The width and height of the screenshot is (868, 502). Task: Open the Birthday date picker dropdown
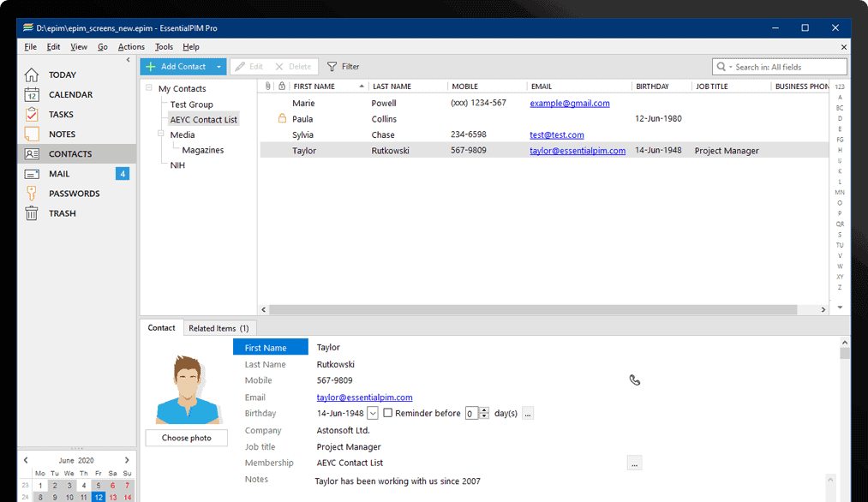pos(372,413)
